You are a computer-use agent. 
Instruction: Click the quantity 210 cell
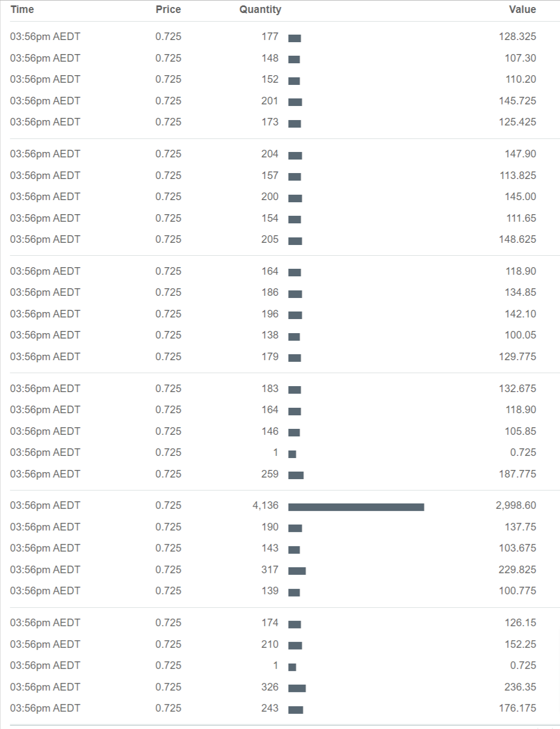(270, 645)
